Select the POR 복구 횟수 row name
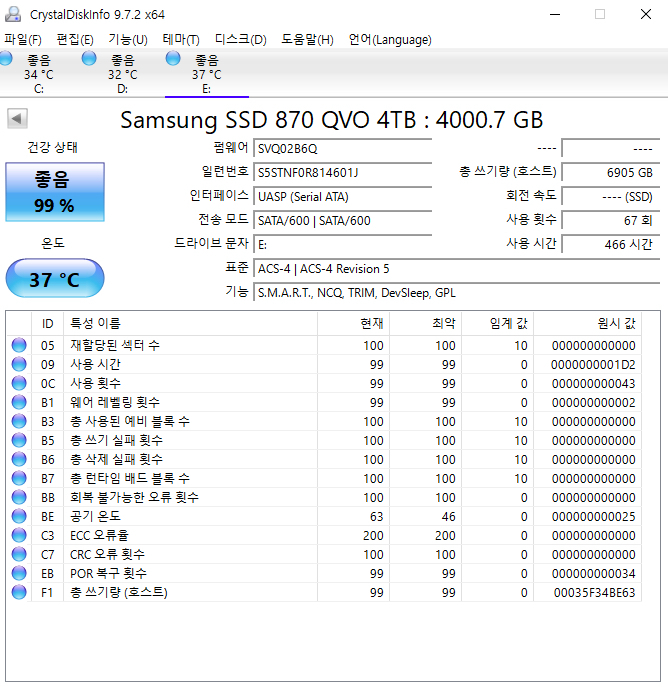The height and width of the screenshot is (687, 668). click(108, 573)
